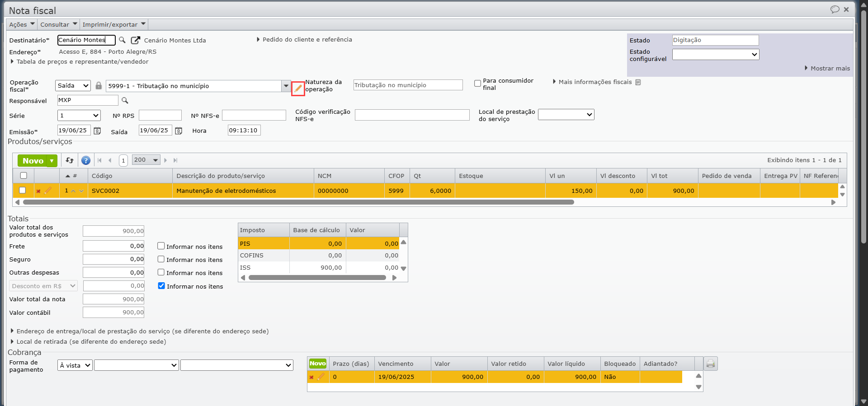Open Local de prestação do serviço dropdown
Image resolution: width=868 pixels, height=406 pixels.
[x=566, y=115]
